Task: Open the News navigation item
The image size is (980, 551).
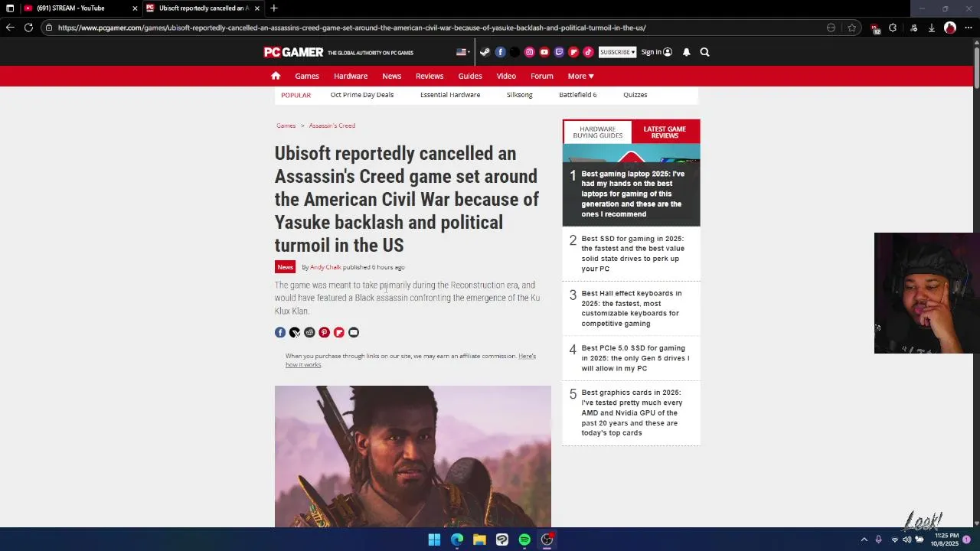Action: [x=392, y=76]
